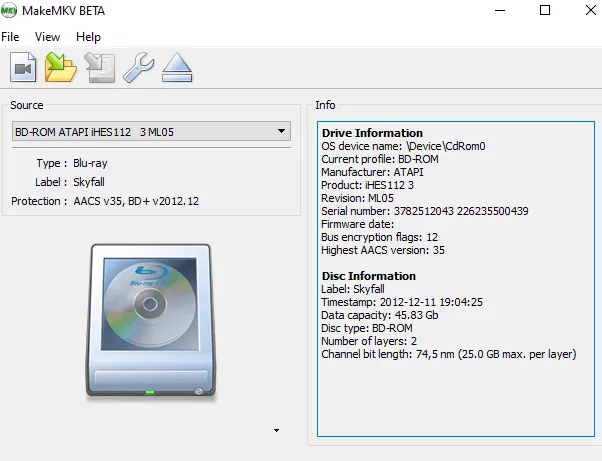This screenshot has height=461, width=602.
Task: Click the 'AACS v35, BD+ v2012.12' protection value
Action: pos(136,201)
